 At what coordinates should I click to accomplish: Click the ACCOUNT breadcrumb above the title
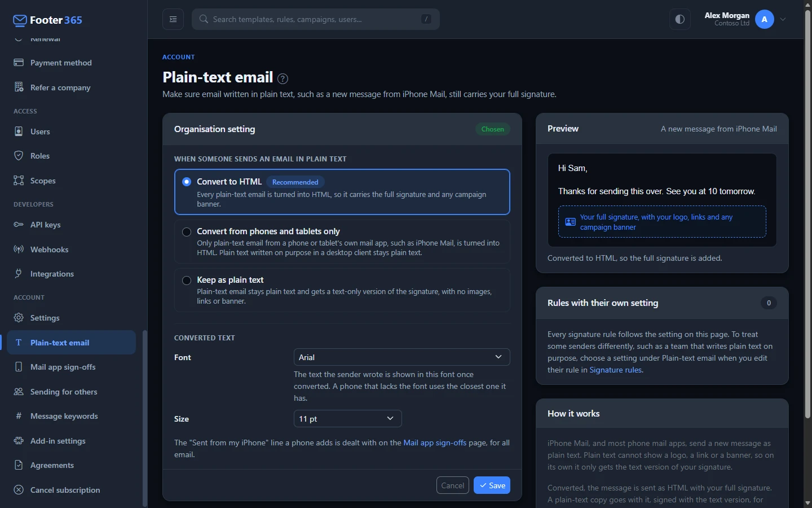point(179,57)
